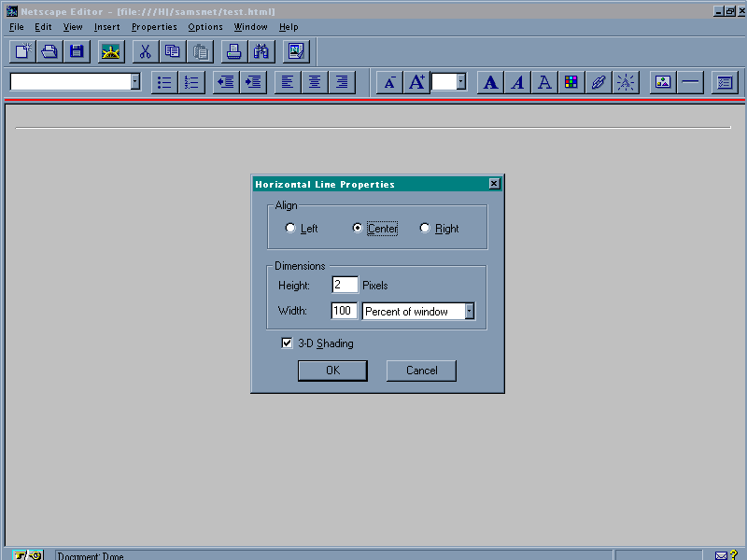
Task: Select the Left alignment radio button
Action: pyautogui.click(x=290, y=229)
